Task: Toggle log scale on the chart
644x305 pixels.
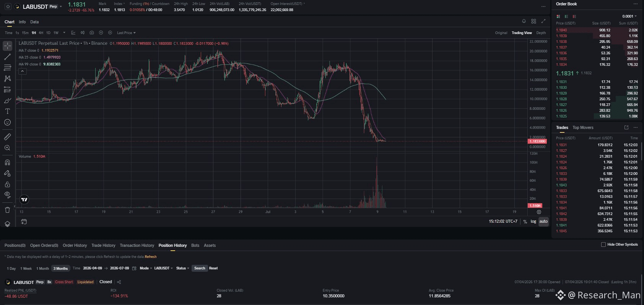Action: [x=533, y=222]
